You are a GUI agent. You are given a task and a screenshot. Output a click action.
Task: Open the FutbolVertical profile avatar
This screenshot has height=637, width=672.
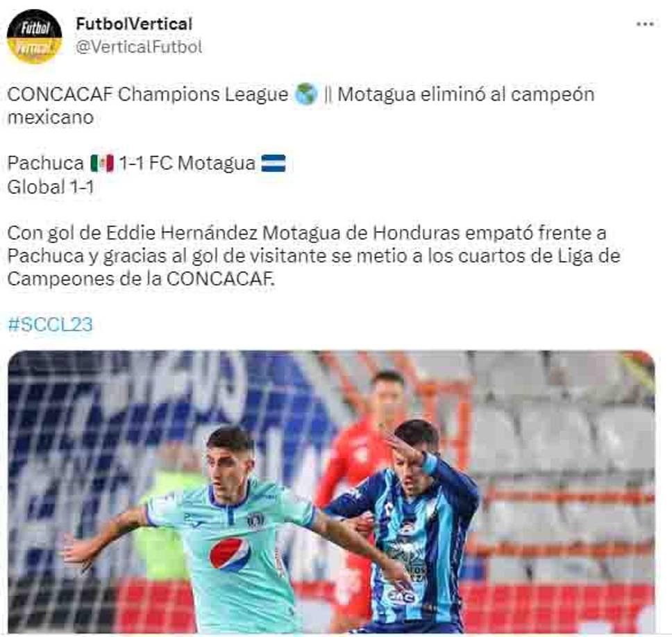pyautogui.click(x=34, y=36)
